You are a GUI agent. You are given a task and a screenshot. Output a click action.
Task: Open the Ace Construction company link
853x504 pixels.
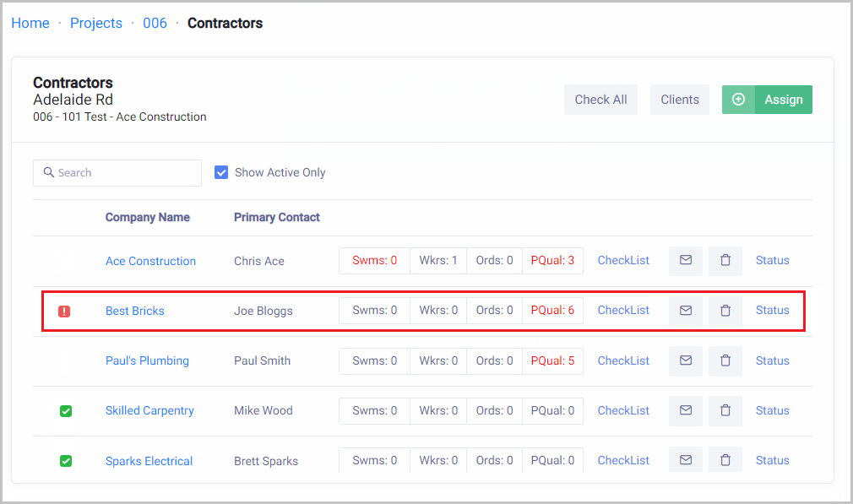click(x=150, y=262)
